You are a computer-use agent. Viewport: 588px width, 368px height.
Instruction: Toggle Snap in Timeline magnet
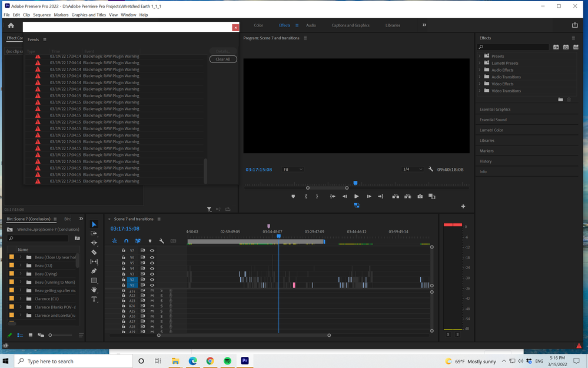[x=127, y=241]
